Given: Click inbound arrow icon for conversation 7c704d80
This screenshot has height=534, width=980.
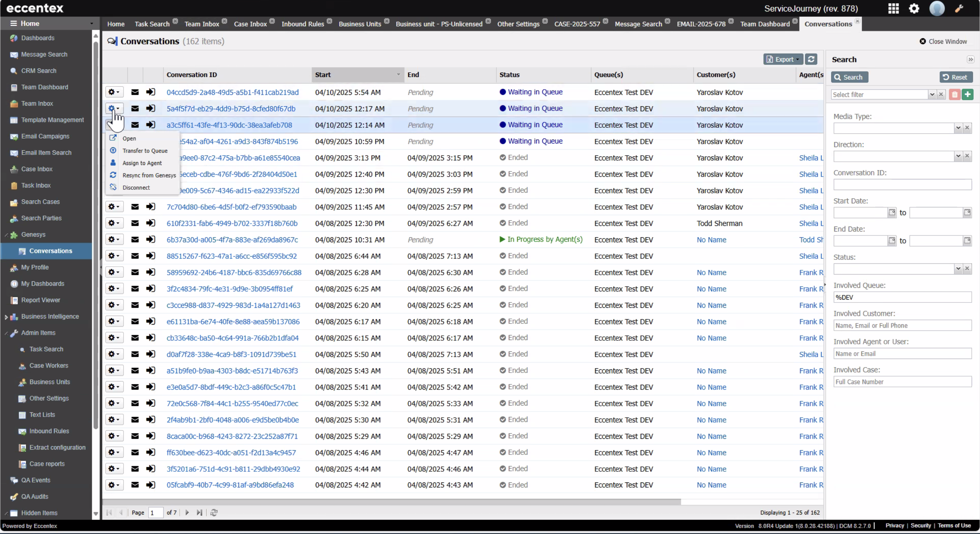Looking at the screenshot, I should pos(151,207).
